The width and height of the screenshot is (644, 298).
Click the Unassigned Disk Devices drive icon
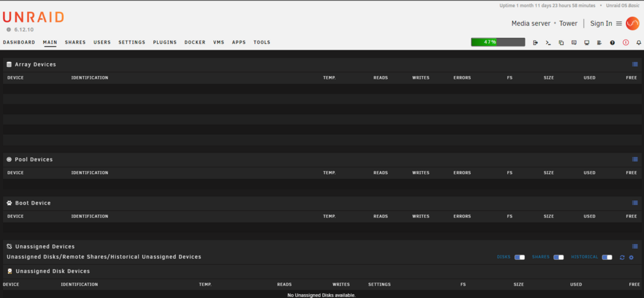coord(10,272)
